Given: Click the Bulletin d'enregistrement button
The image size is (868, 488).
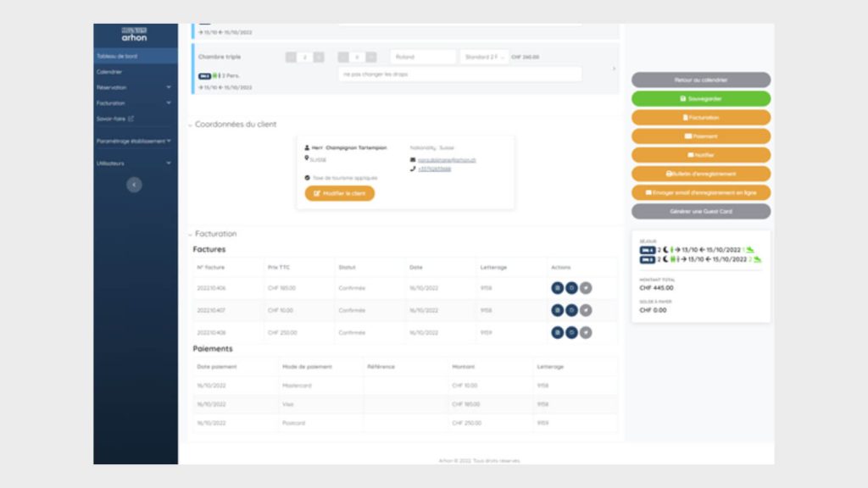Looking at the screenshot, I should [701, 174].
